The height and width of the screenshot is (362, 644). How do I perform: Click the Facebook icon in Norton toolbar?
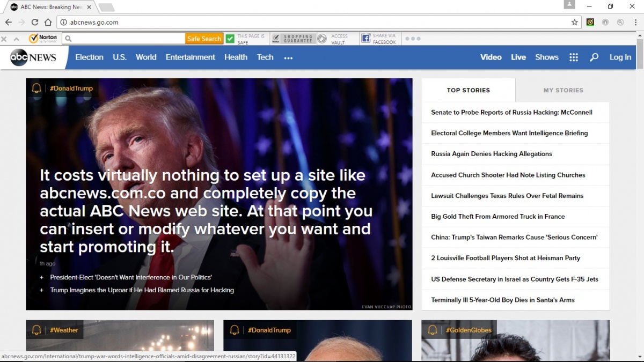(365, 39)
